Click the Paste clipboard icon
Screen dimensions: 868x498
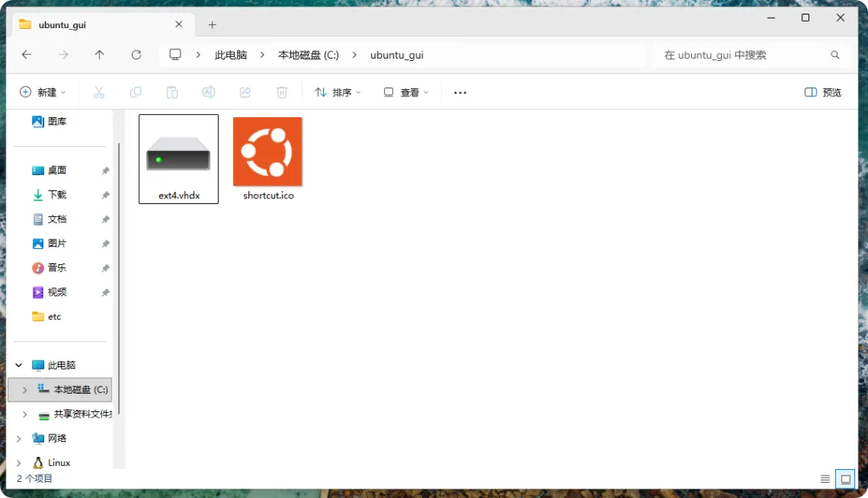pos(172,92)
